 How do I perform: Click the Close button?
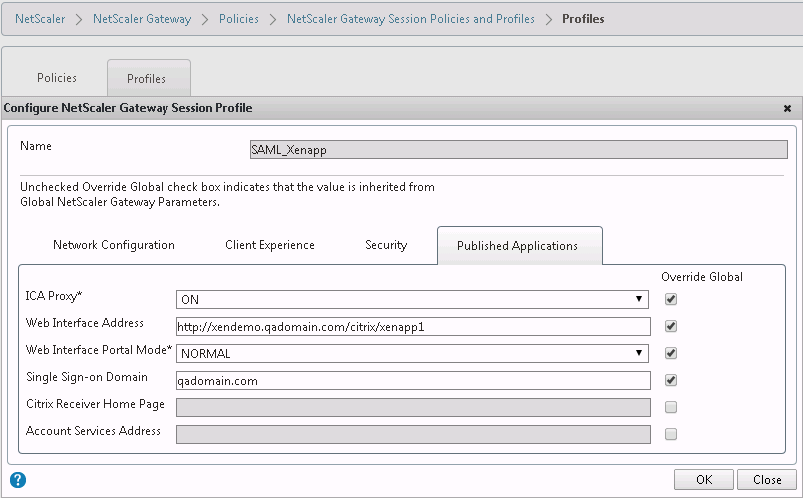767,479
